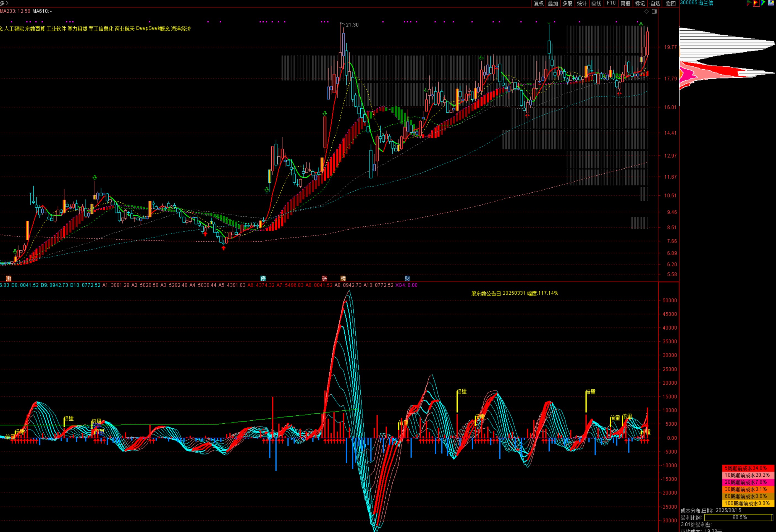Click the MA233: 12.58 indicator label

15,11
